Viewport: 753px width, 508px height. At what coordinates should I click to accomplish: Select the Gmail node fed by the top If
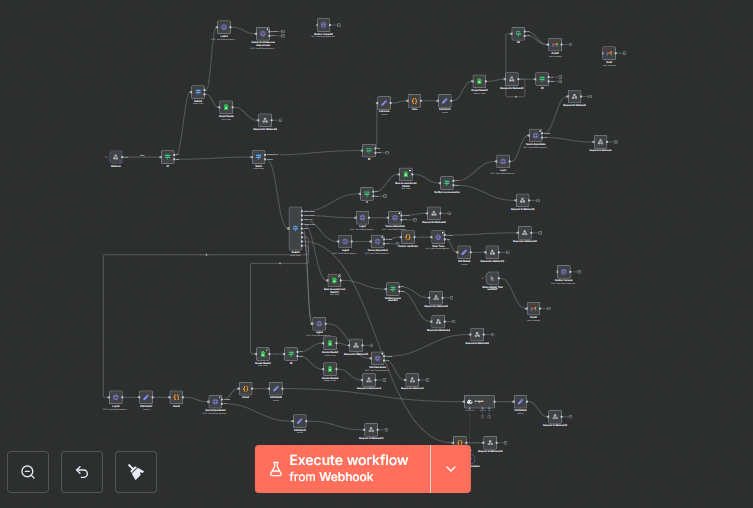pos(555,44)
